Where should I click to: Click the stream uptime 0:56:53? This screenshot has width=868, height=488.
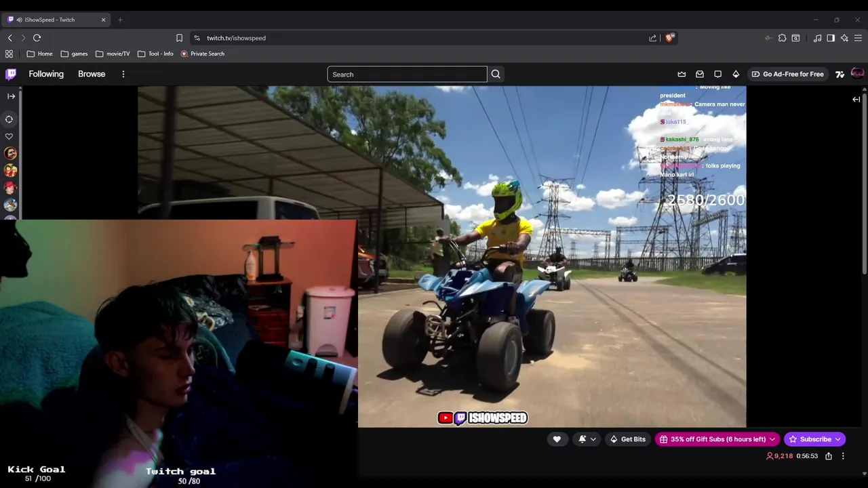807,456
